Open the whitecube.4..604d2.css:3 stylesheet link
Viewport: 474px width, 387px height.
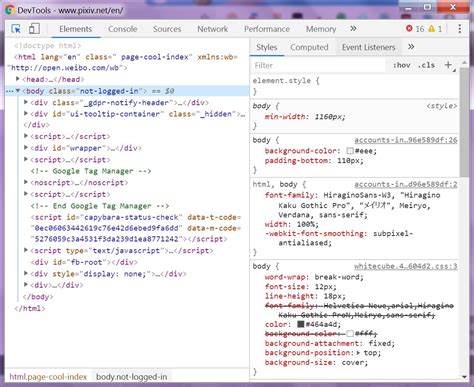[406, 266]
